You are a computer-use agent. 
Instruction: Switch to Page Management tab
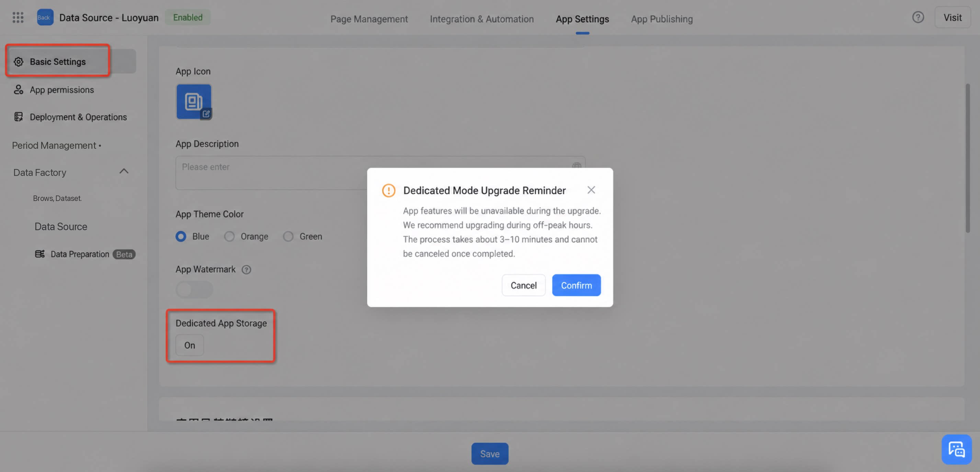(x=369, y=19)
